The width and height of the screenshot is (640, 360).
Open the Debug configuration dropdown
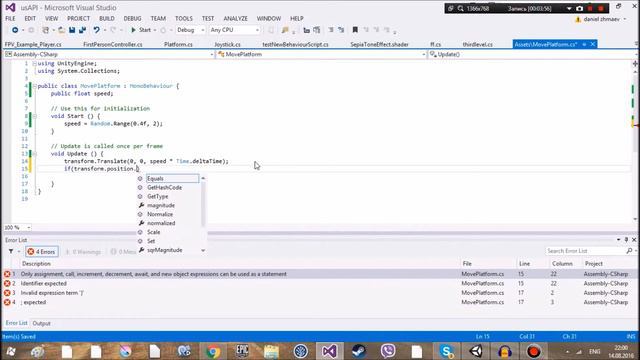[x=190, y=30]
